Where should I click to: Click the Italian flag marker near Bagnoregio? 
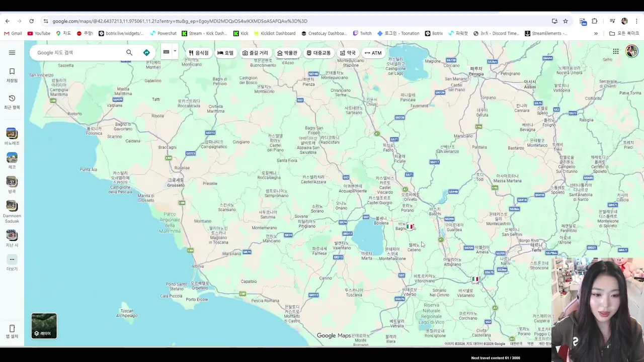pyautogui.click(x=410, y=227)
